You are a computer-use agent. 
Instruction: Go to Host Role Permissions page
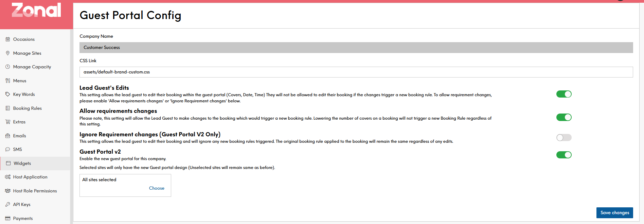[x=35, y=191]
